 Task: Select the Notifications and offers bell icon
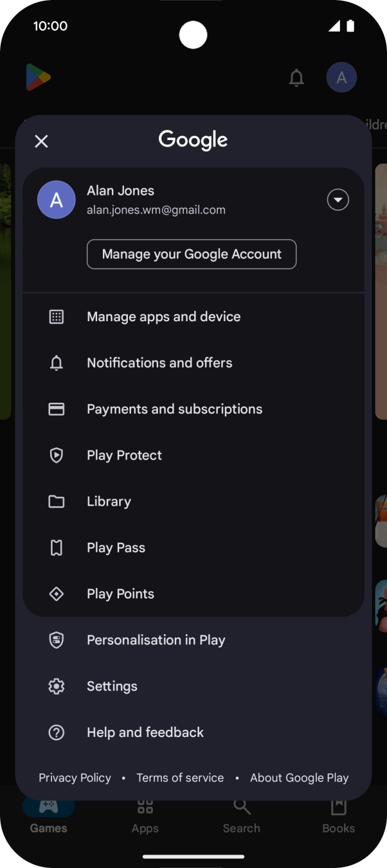click(57, 362)
